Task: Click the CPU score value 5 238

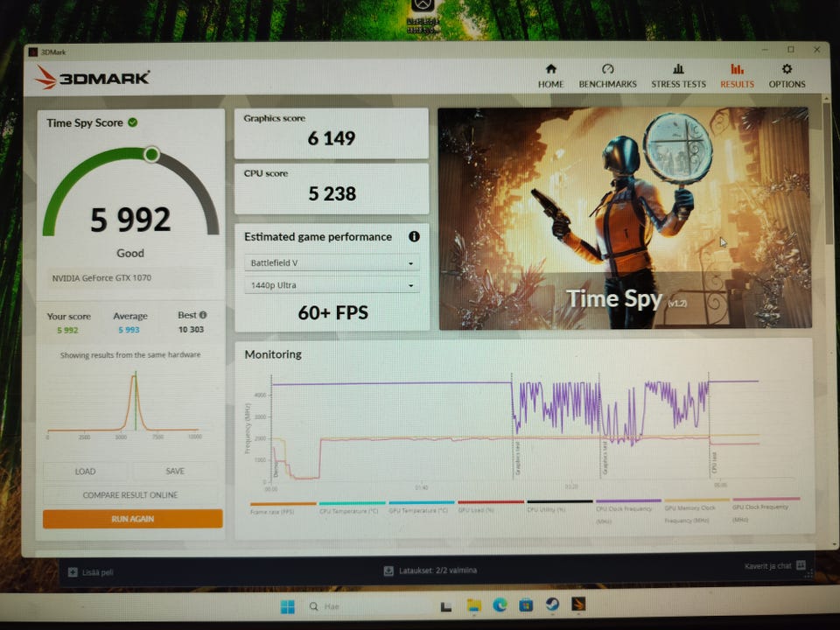Action: (x=332, y=193)
